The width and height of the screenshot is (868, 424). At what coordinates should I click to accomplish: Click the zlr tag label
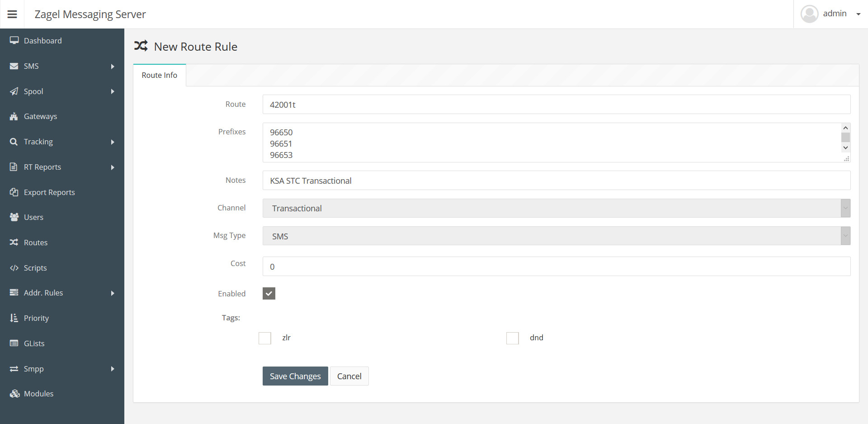click(286, 338)
